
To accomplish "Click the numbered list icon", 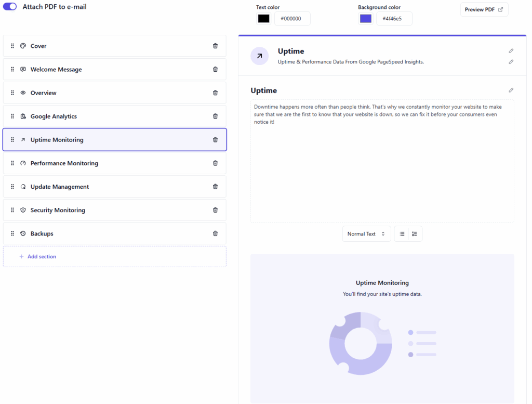I will click(x=415, y=234).
